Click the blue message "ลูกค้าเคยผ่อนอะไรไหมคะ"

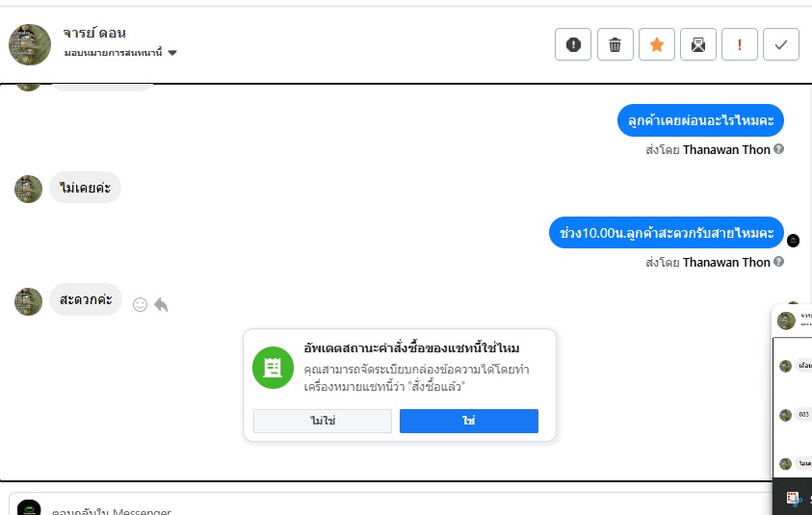700,121
